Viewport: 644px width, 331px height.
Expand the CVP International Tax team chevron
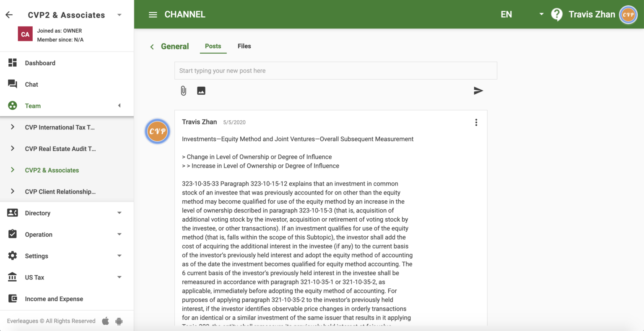tap(13, 127)
